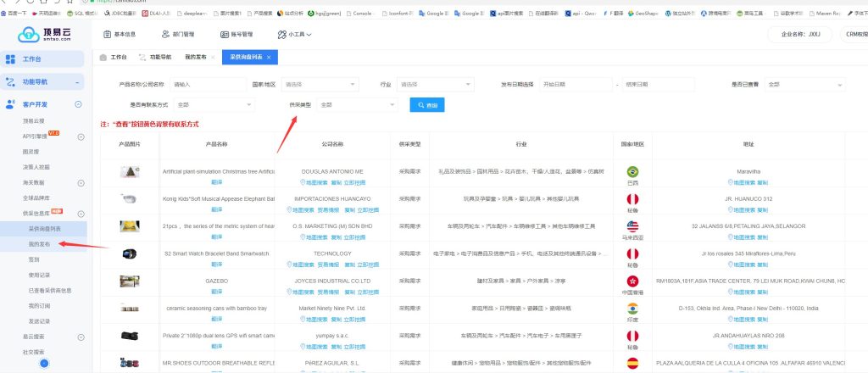Image resolution: width=868 pixels, height=373 pixels.
Task: Collapse the 客户开发 sidebar group
Action: (x=78, y=104)
